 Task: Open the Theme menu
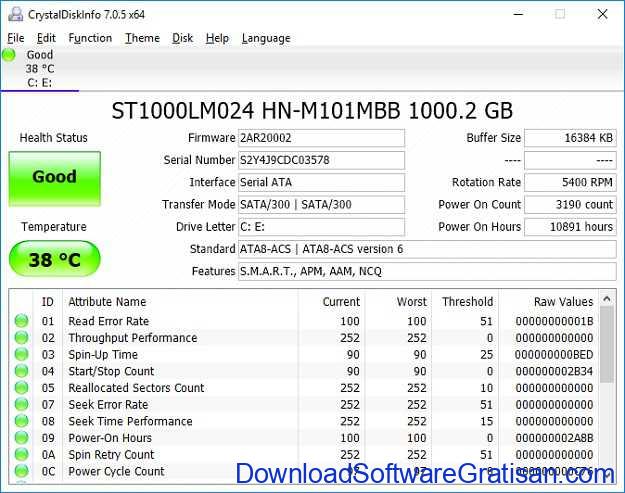142,38
